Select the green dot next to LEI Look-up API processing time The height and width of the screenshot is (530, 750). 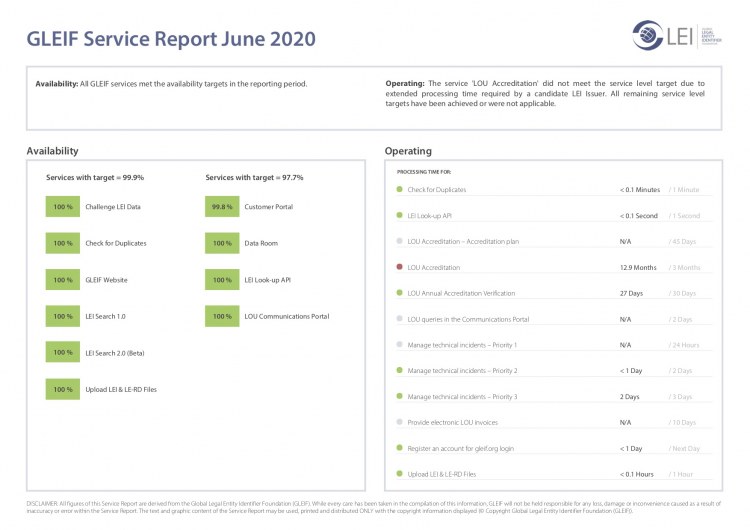[400, 215]
